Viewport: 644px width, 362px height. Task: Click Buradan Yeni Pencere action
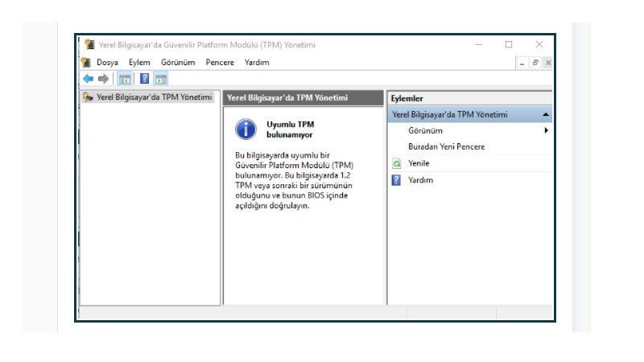[x=447, y=146]
